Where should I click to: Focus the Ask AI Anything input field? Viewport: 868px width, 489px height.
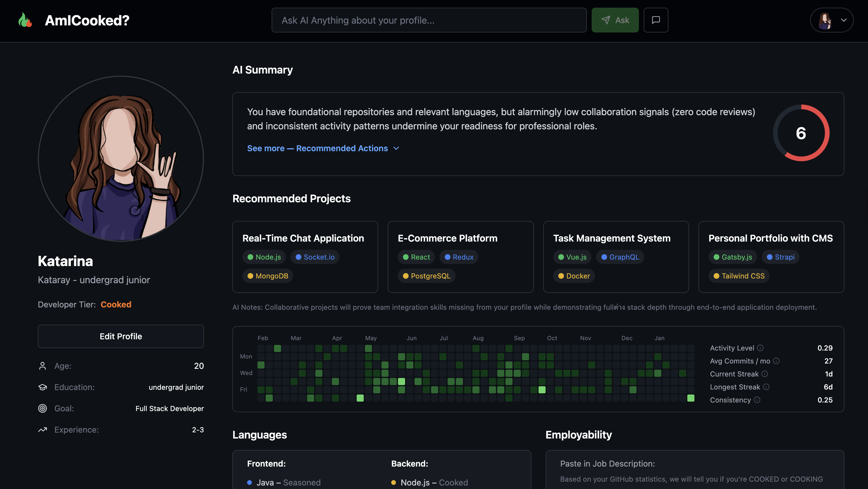point(429,20)
